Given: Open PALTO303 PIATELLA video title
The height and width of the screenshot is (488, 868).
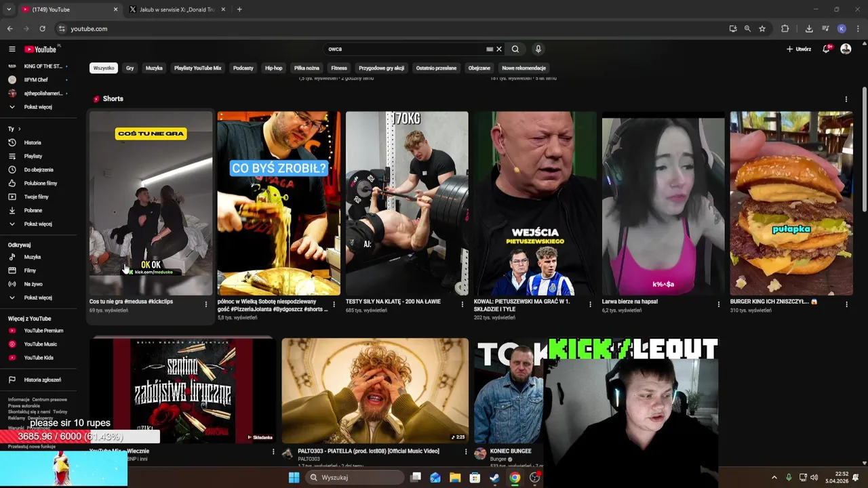Looking at the screenshot, I should pos(368,451).
